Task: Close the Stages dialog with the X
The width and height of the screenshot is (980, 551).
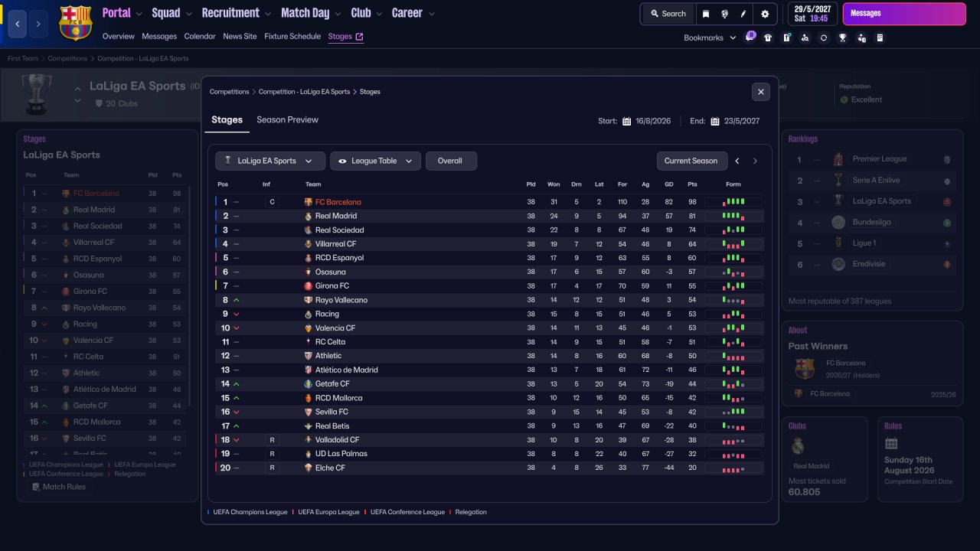Action: tap(760, 92)
